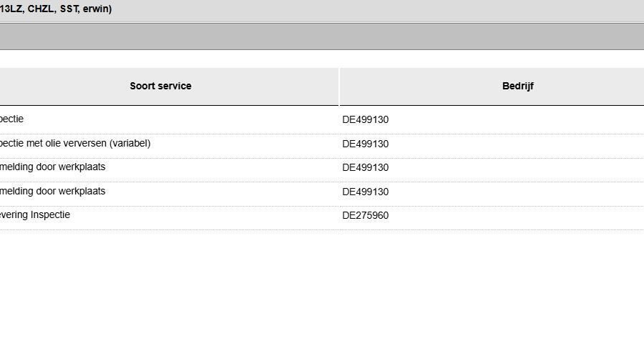
Task: Click "CHZL" in the top title line
Action: 41,10
